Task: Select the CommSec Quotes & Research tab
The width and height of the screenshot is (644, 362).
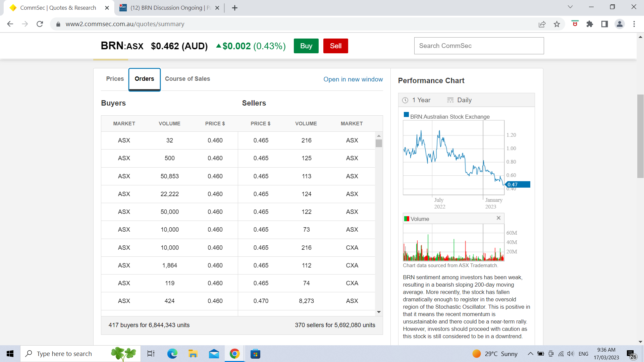Action: (58, 8)
